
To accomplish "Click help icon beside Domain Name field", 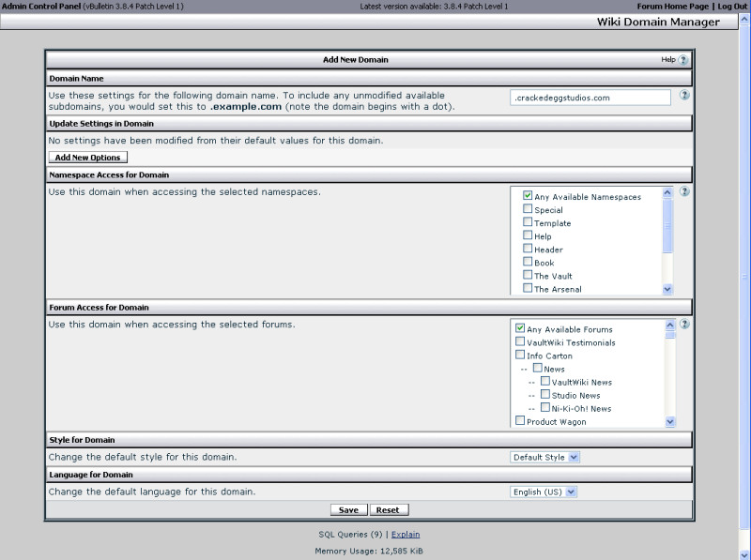I will point(684,96).
